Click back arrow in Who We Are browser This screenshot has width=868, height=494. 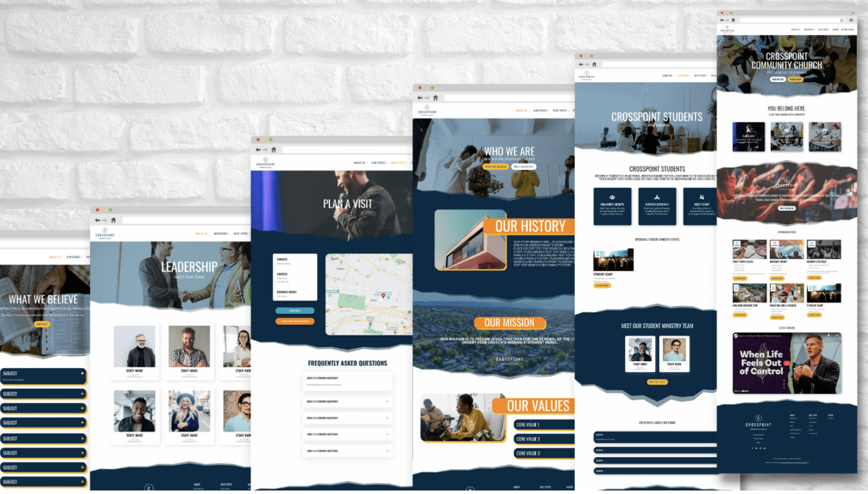pos(419,98)
